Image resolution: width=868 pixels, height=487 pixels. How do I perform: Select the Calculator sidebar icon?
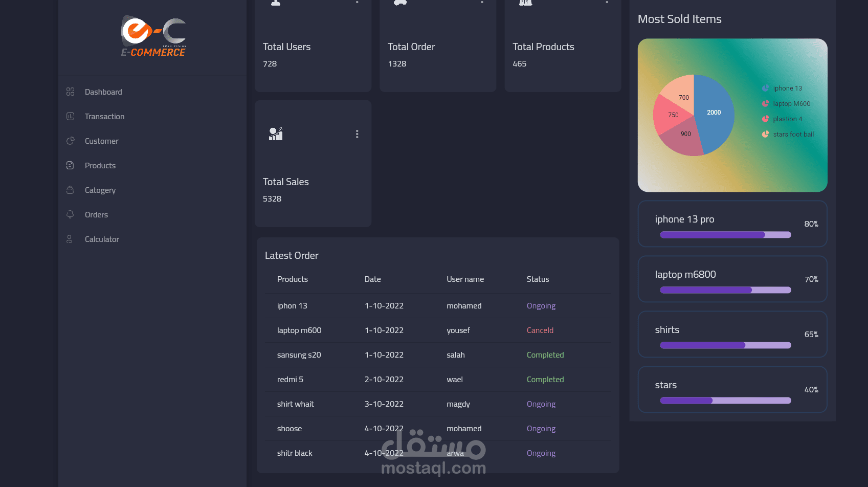(70, 239)
